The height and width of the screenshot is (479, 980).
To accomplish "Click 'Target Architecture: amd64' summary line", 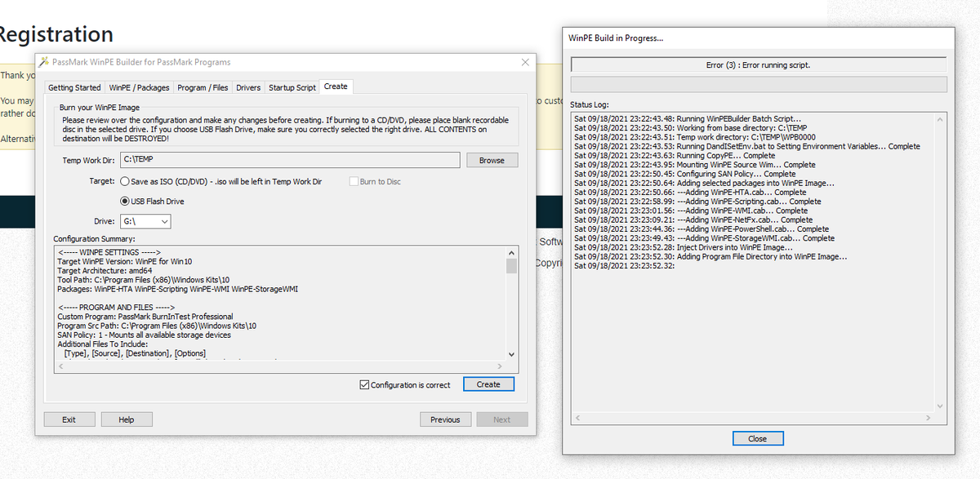I will (x=105, y=270).
